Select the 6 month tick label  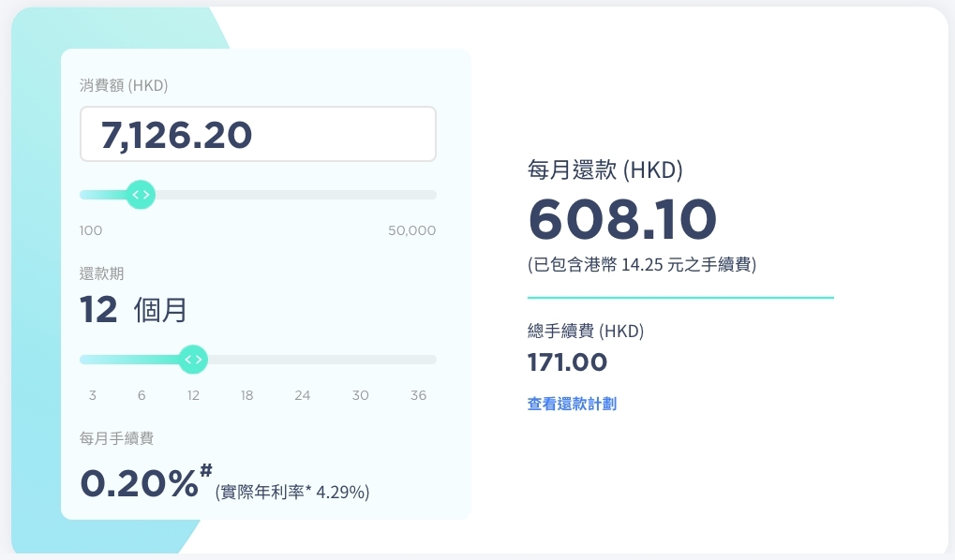point(142,395)
